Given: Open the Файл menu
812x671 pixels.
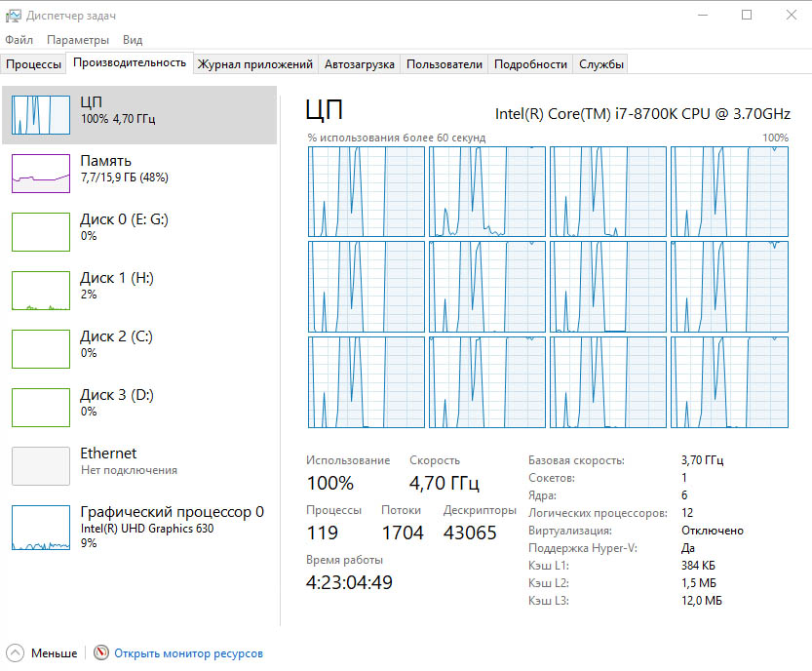Looking at the screenshot, I should [x=19, y=40].
